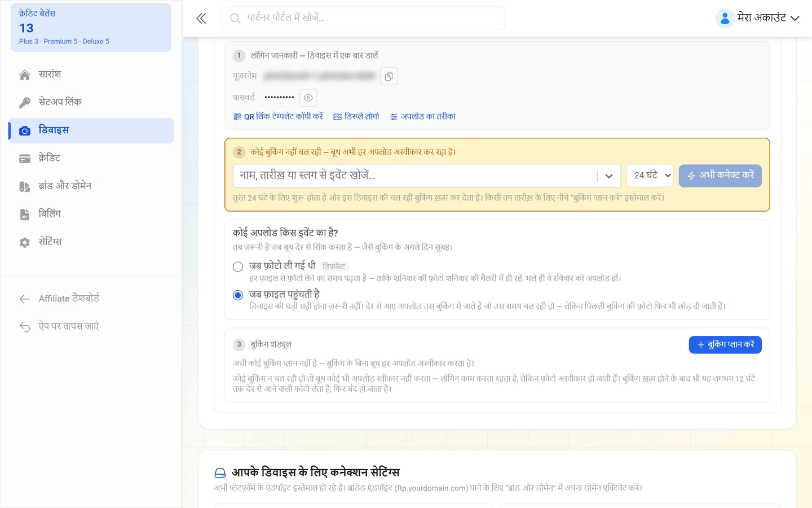
Task: Open the 24 घंटे duration dropdown
Action: click(x=650, y=176)
